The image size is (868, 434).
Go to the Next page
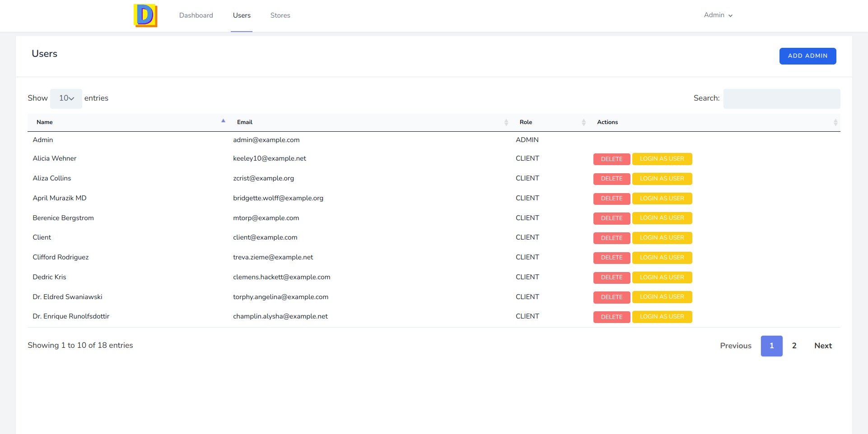click(823, 346)
